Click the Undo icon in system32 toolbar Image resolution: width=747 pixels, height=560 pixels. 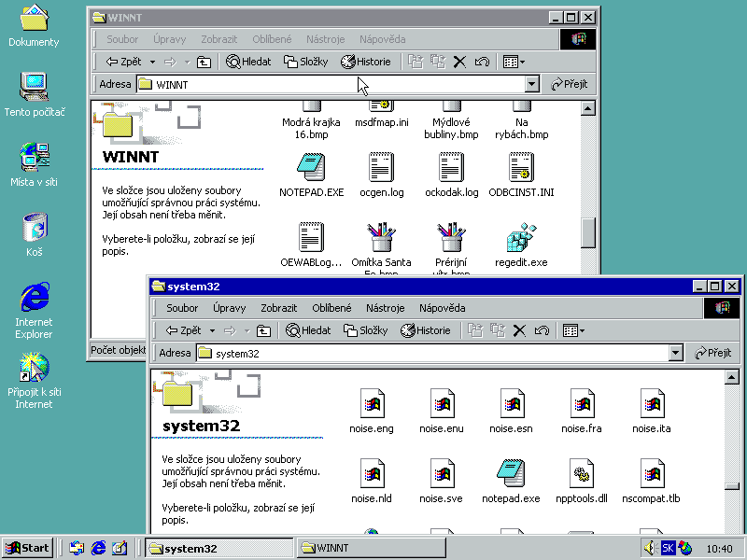pos(543,330)
